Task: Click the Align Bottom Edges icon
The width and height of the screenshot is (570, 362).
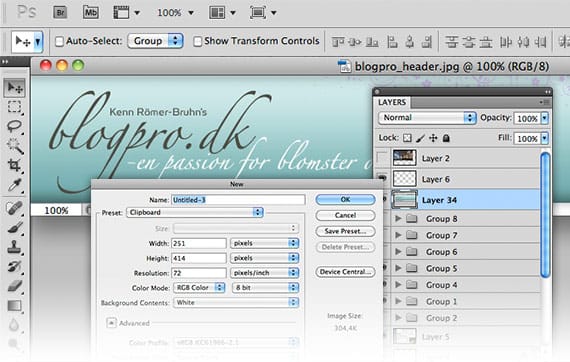Action: 372,42
